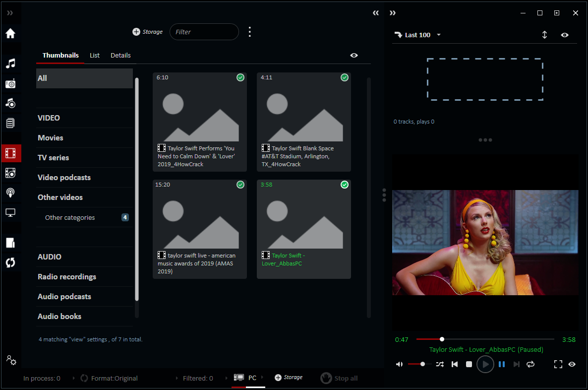Adjust the volume slider knob
This screenshot has width=588, height=390.
422,364
